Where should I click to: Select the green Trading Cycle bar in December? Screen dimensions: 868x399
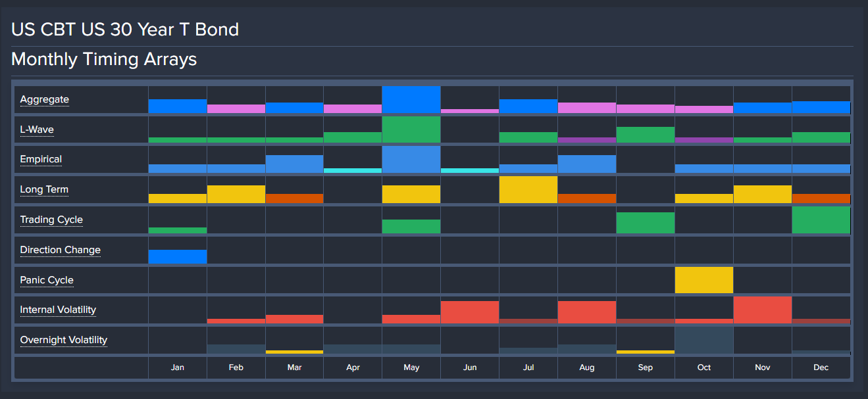pyautogui.click(x=821, y=220)
